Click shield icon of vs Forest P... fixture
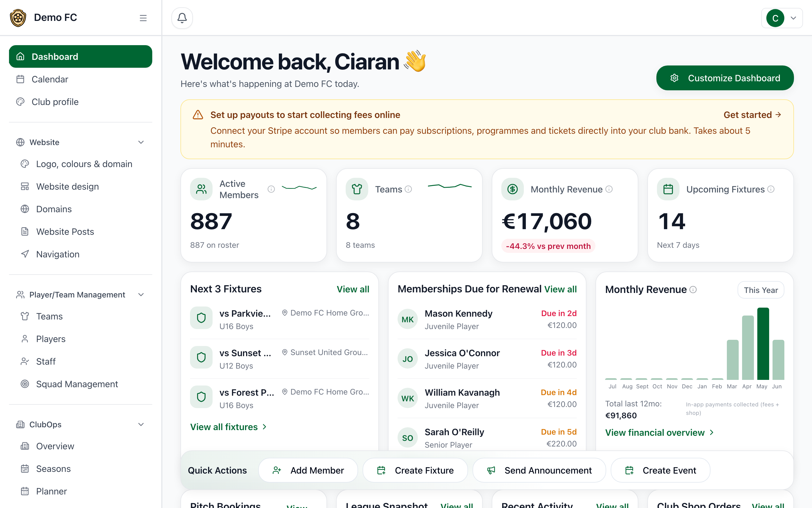812x508 pixels. pos(201,397)
